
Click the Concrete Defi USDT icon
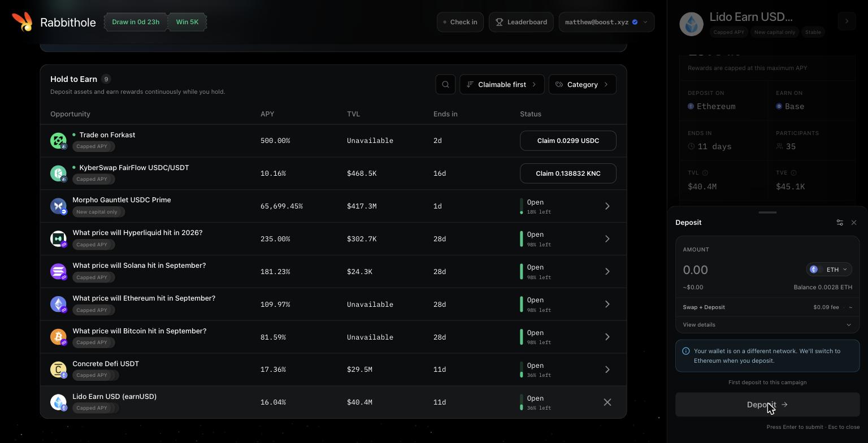point(58,370)
